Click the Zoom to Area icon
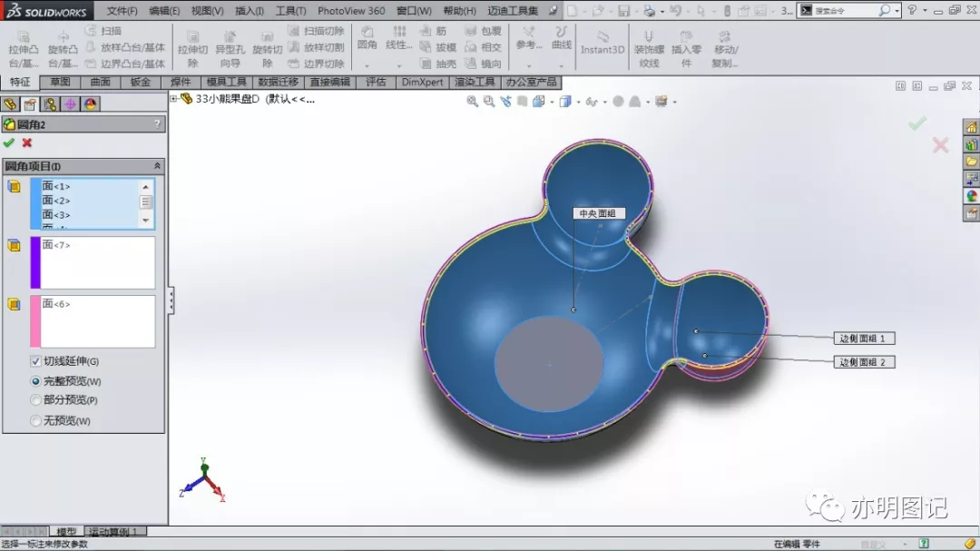 coord(489,102)
